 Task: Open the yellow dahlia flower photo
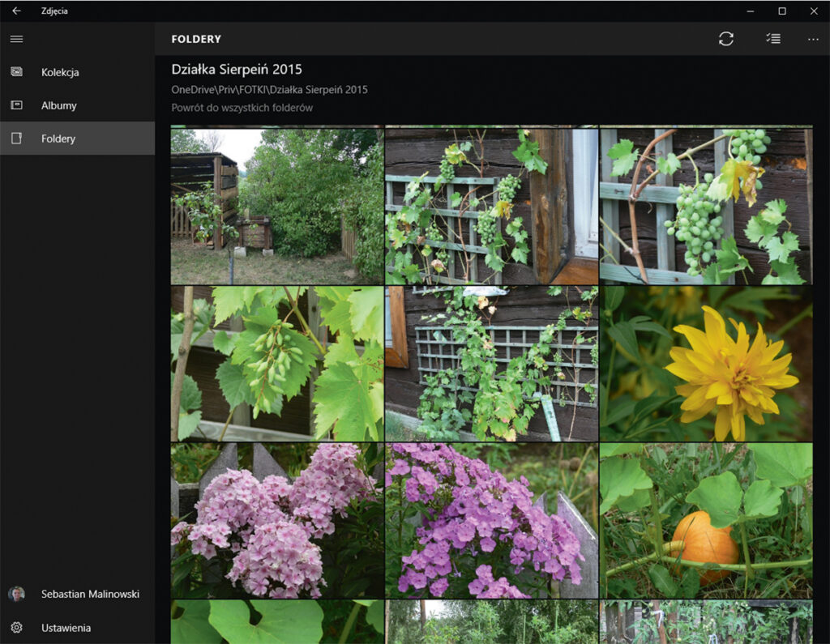pyautogui.click(x=705, y=362)
